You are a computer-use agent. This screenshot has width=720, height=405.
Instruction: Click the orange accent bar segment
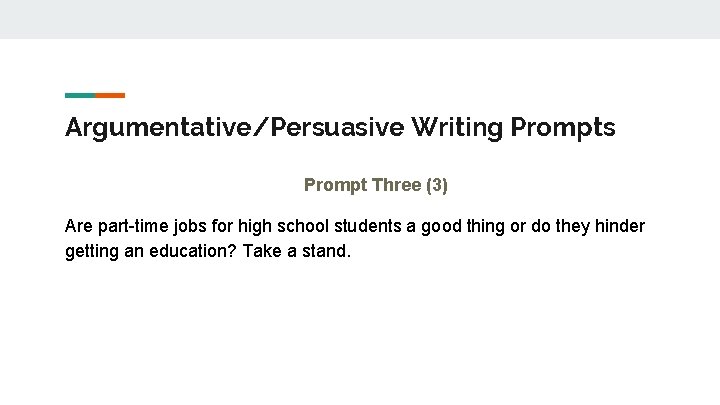click(110, 96)
